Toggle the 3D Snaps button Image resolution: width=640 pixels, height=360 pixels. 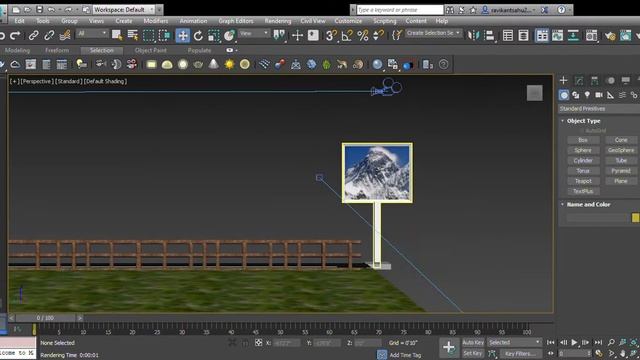click(331, 36)
